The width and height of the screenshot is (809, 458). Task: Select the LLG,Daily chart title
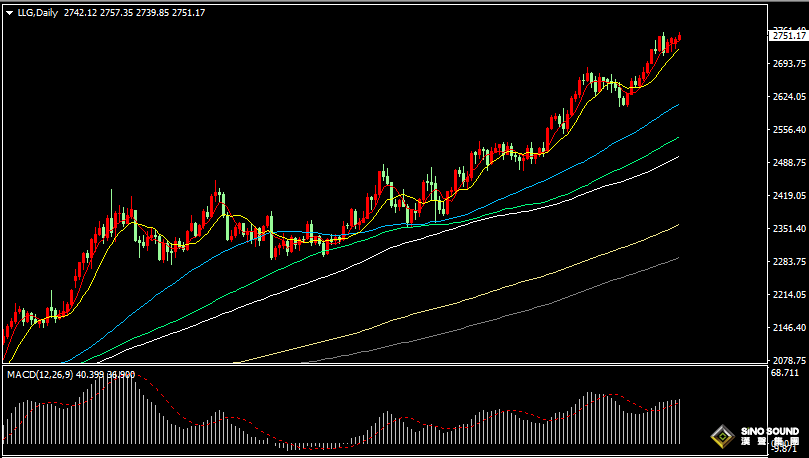click(x=38, y=13)
